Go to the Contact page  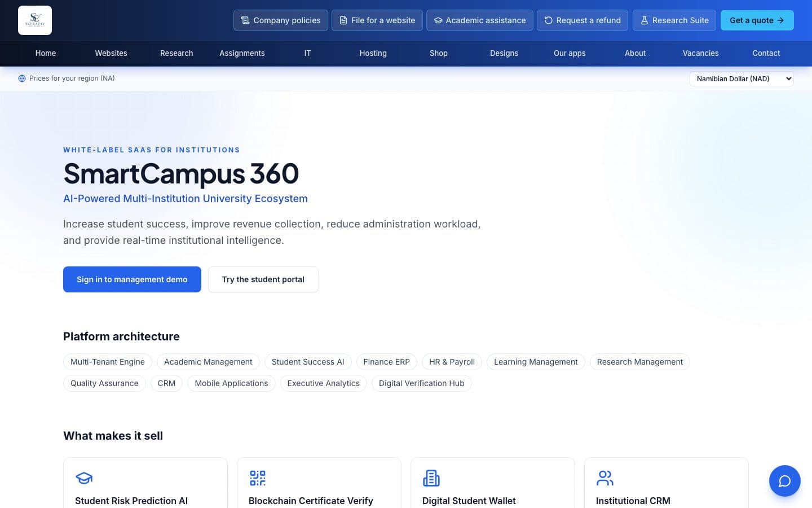click(x=766, y=53)
